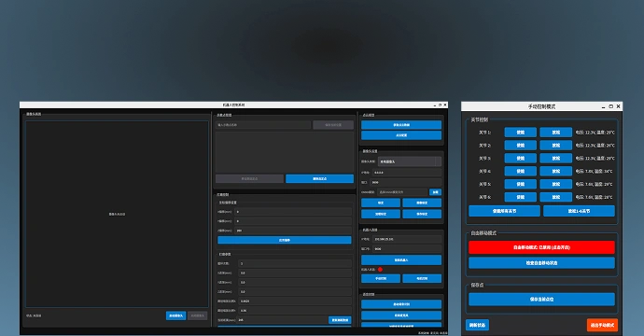Save current point with 保存当前点位
This screenshot has width=644, height=336.
pos(541,299)
